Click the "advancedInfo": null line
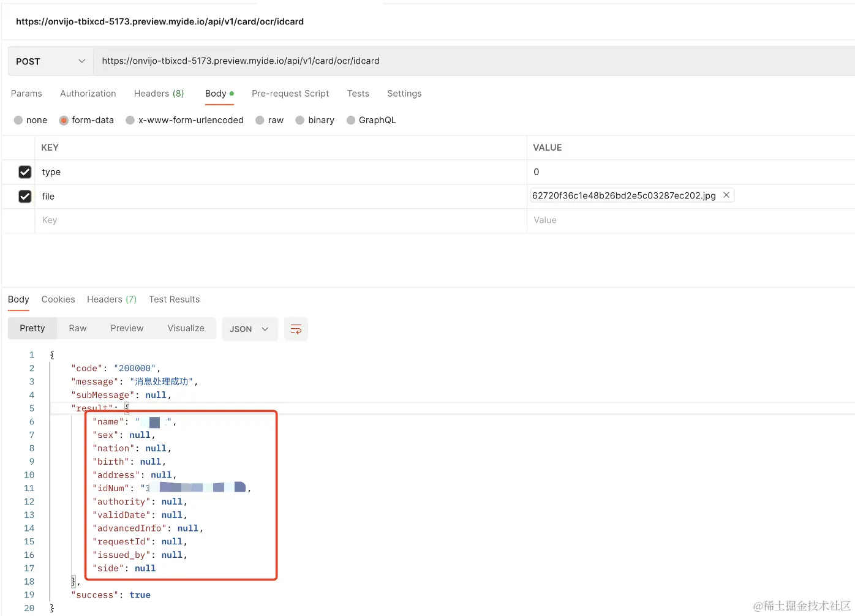This screenshot has height=616, width=855. click(148, 529)
